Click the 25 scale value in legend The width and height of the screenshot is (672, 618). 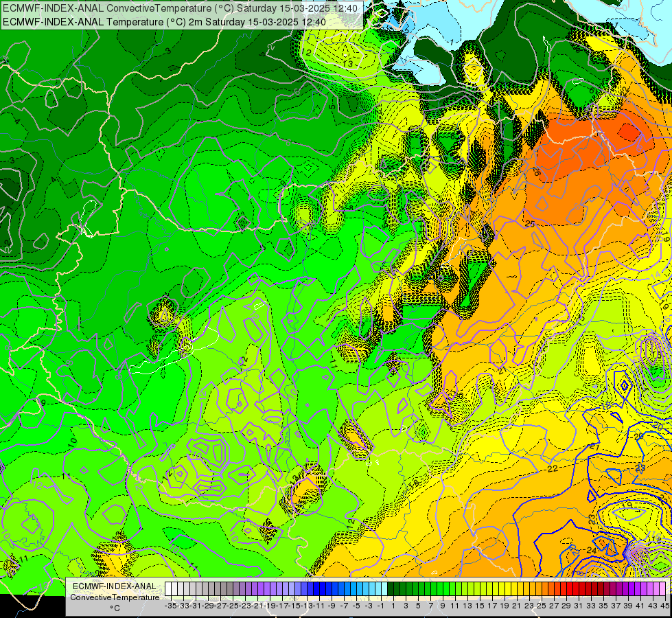(x=542, y=606)
